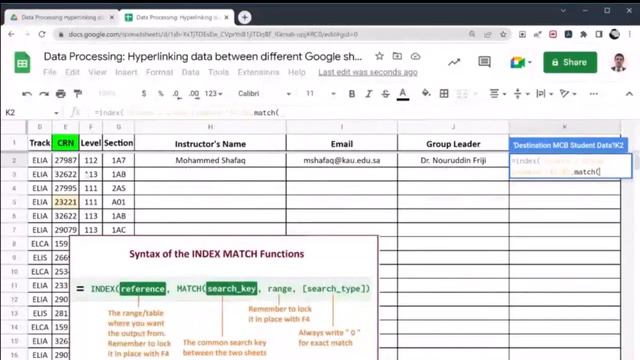Open the text rotation dropdown
The image size is (640, 360).
point(568,94)
